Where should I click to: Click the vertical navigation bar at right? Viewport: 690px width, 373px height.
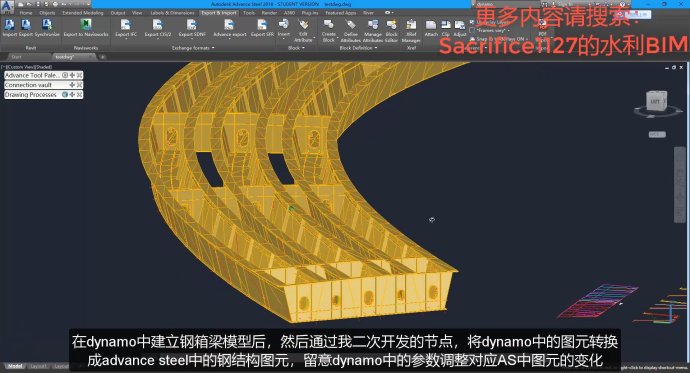tap(679, 185)
